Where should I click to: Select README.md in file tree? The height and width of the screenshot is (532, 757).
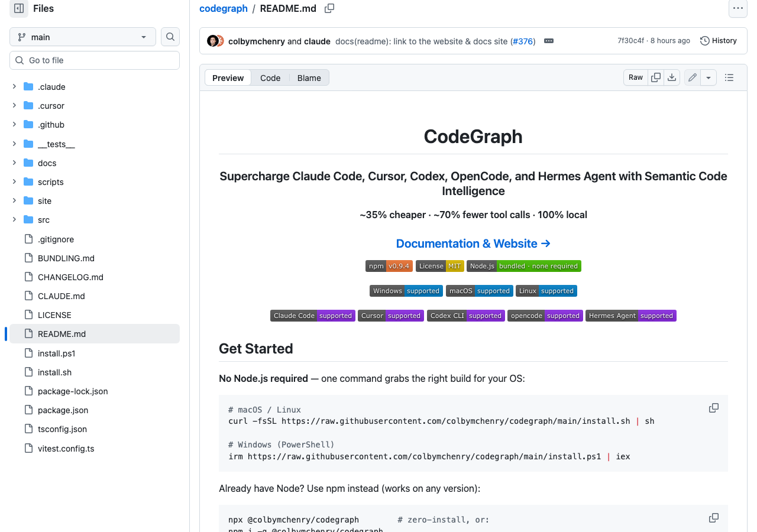coord(95,333)
